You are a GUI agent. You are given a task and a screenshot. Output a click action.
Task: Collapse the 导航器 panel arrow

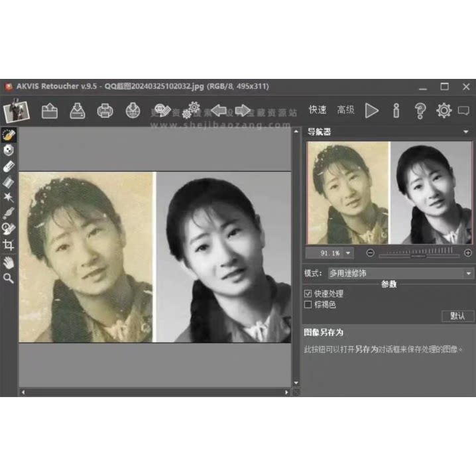pos(465,132)
